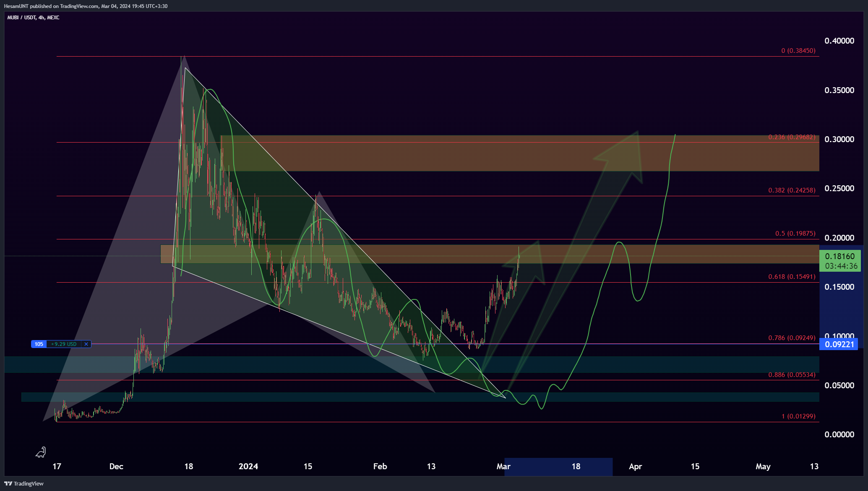This screenshot has width=868, height=491.
Task: Click the 17 date at time axis start
Action: [x=57, y=466]
